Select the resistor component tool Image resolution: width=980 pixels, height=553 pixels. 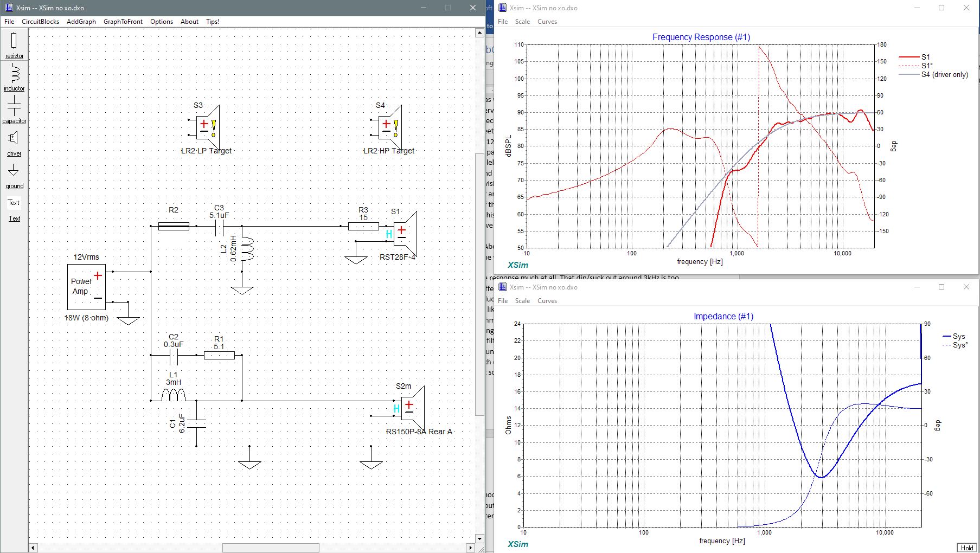[x=14, y=45]
